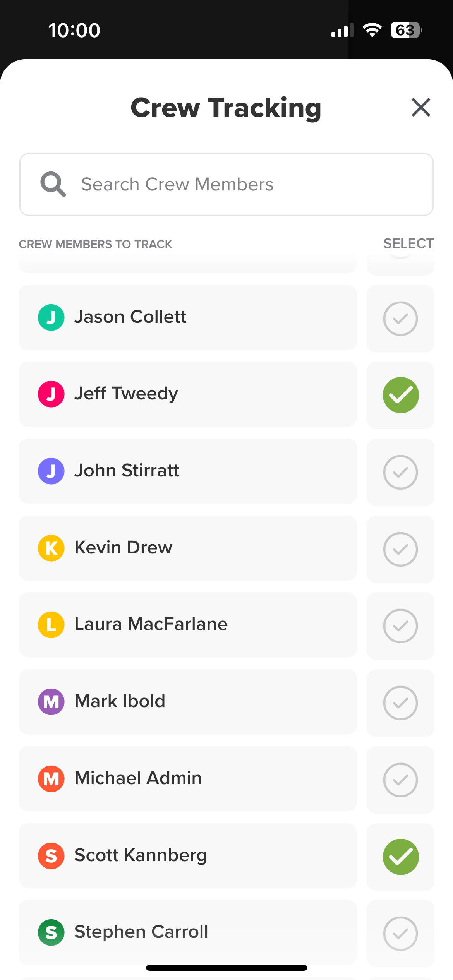Mark Mark Ibold as tracked
This screenshot has height=980, width=453.
pos(400,703)
